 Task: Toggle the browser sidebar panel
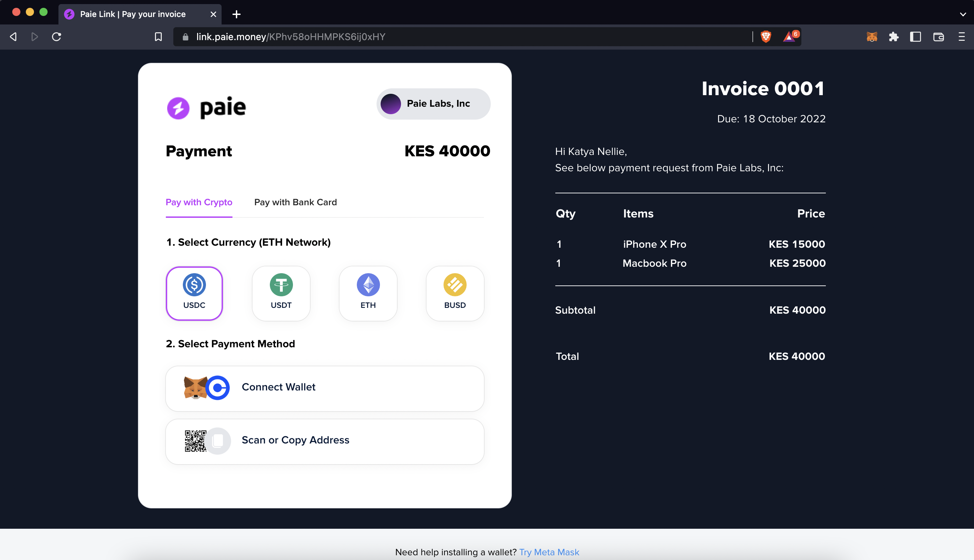pos(916,37)
